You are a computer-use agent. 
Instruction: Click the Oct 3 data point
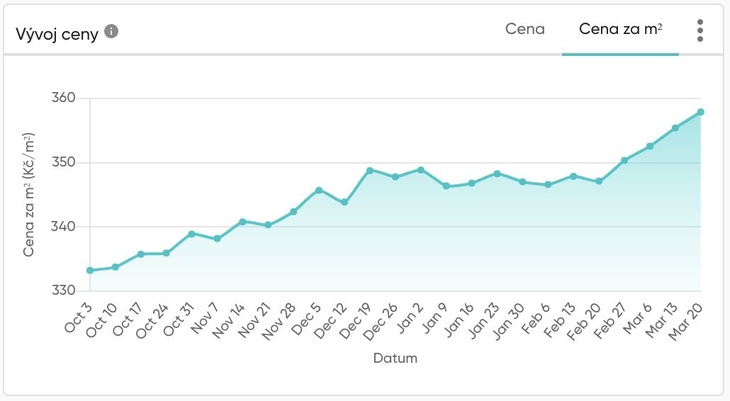pos(90,270)
